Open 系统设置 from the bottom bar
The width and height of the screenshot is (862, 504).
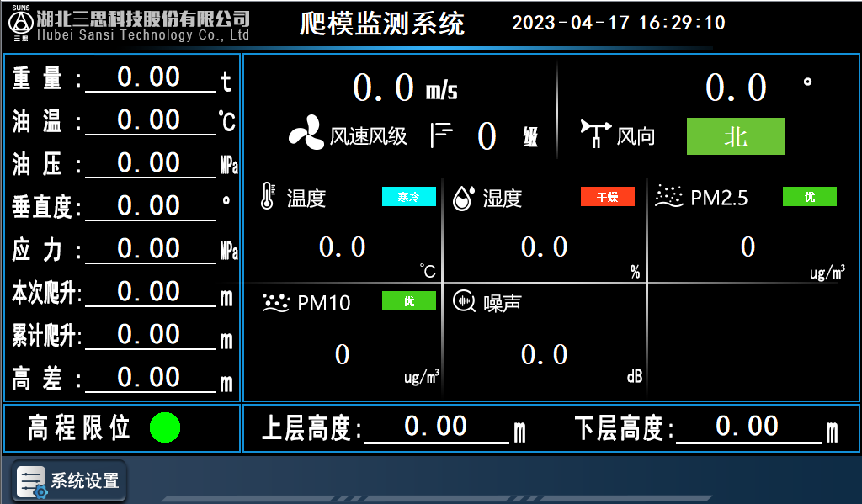(x=67, y=481)
